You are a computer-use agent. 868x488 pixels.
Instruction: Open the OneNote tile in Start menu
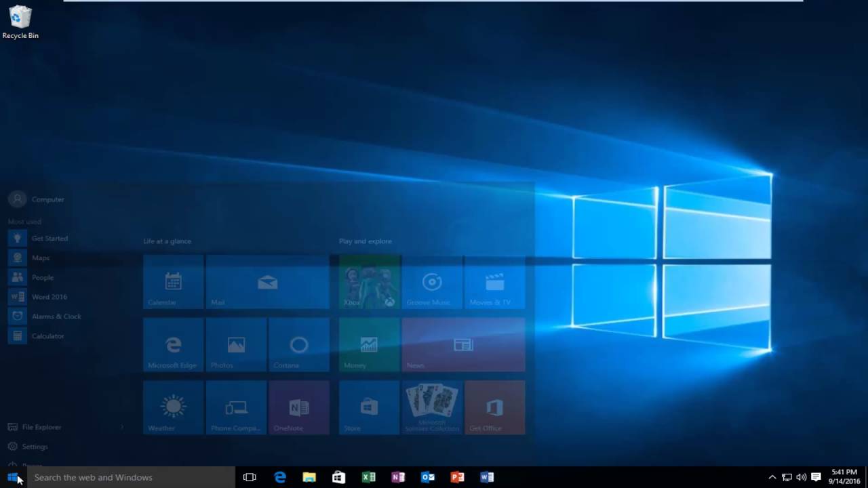tap(299, 407)
